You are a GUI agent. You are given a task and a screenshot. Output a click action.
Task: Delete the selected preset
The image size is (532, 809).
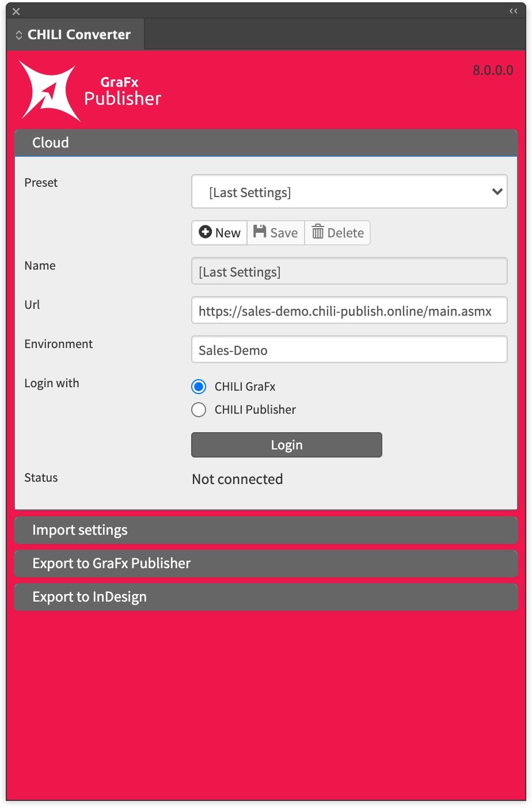click(337, 233)
